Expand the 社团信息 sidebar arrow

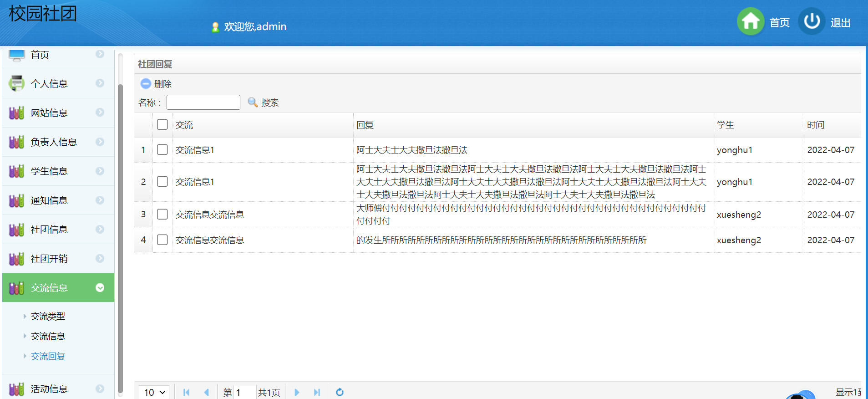[x=100, y=229]
